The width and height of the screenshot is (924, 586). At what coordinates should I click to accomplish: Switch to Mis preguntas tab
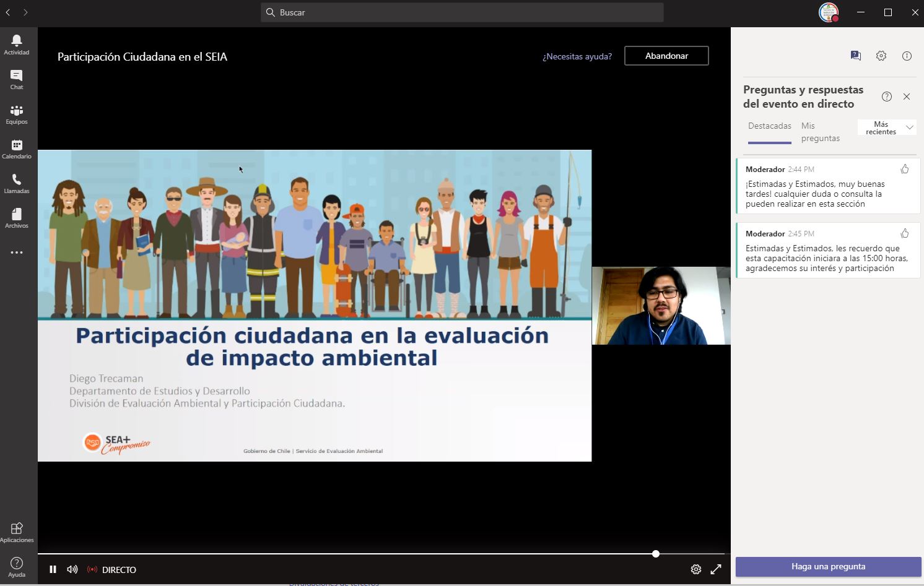tap(820, 132)
